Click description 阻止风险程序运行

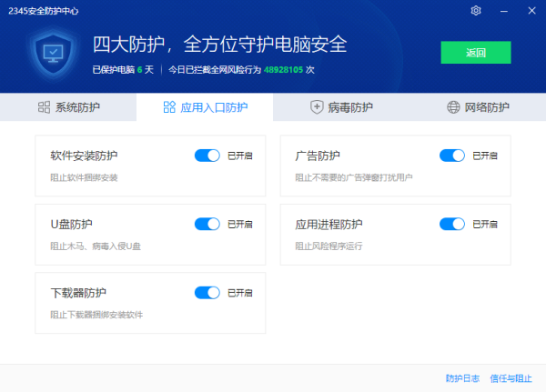(329, 246)
